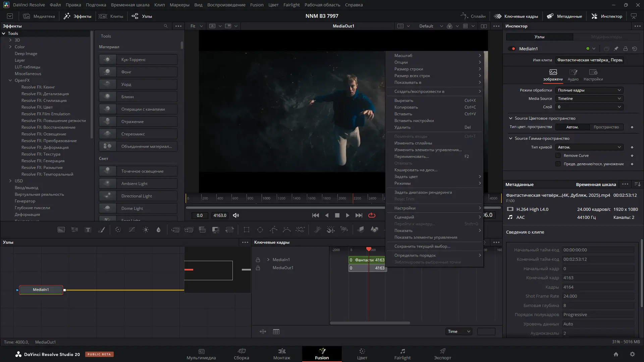Viewport: 644px width, 362px height.
Task: Click the keyframes horizontal scrollbar
Action: 370,323
